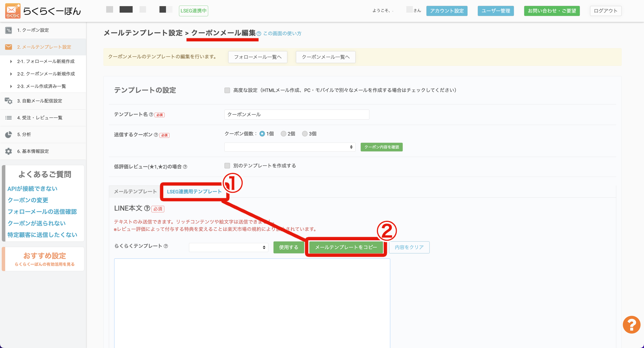
Task: Click the basic info settings gear icon
Action: point(8,151)
